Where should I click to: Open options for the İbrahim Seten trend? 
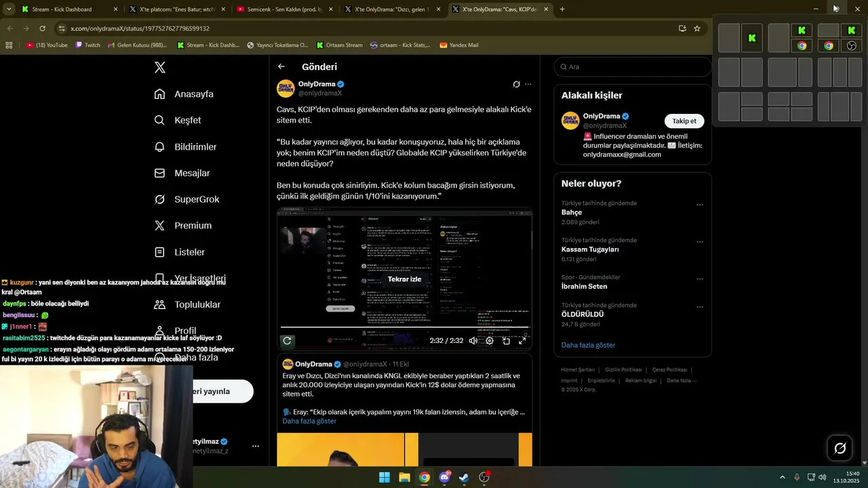point(700,279)
